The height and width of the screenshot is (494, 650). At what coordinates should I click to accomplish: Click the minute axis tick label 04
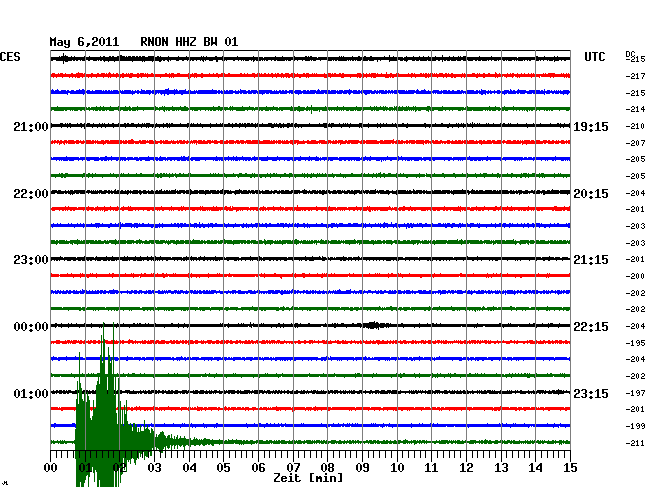pos(189,468)
